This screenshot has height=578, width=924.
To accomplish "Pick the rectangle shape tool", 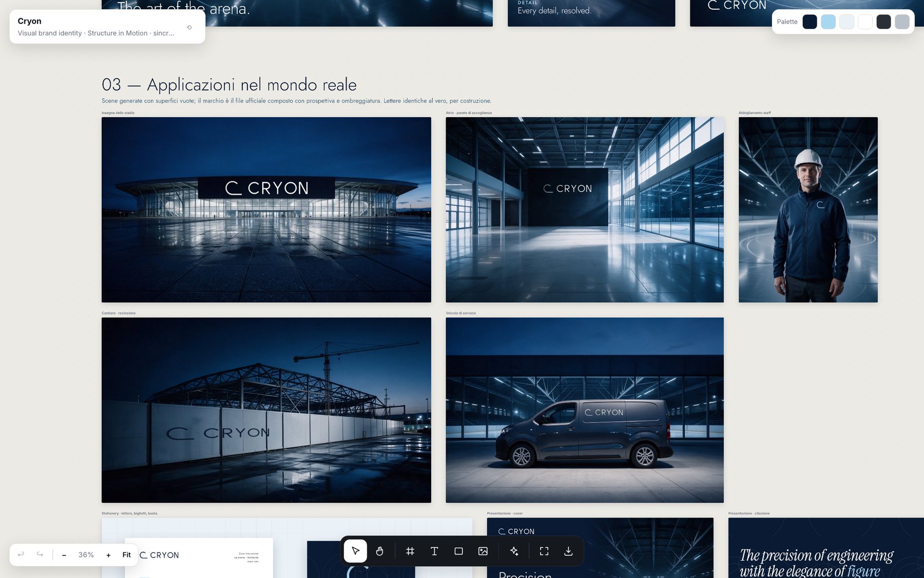I will [458, 551].
